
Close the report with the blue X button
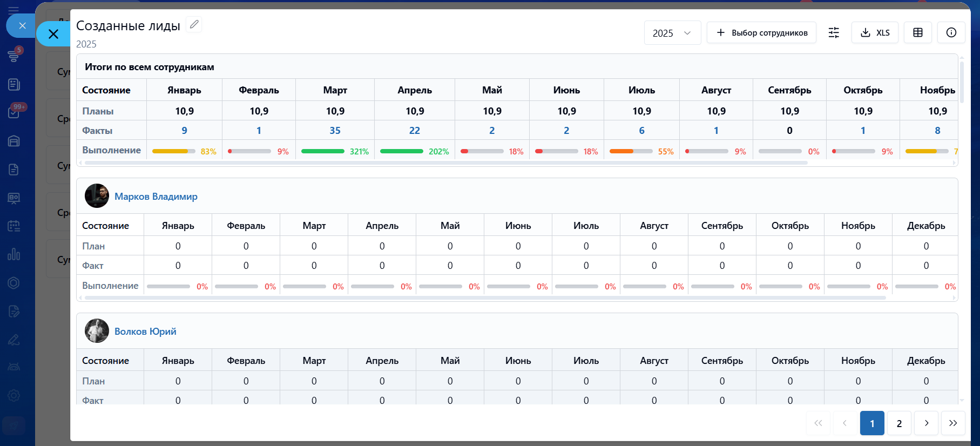[53, 34]
